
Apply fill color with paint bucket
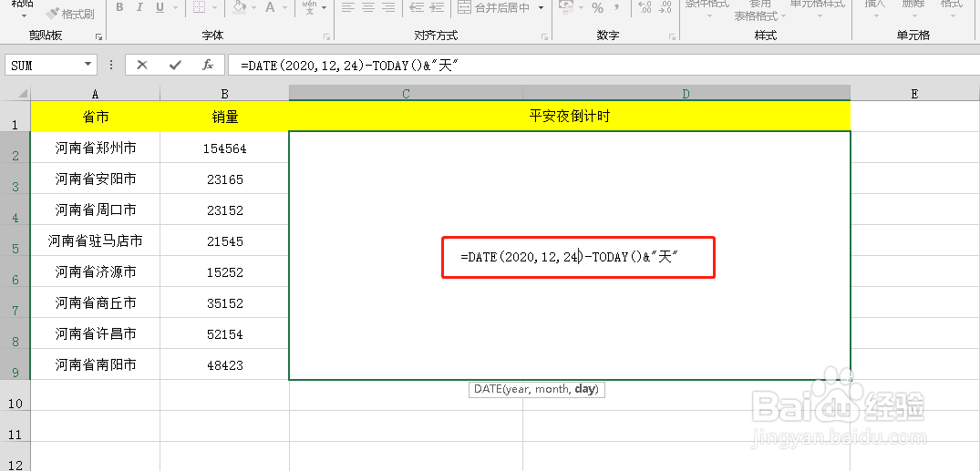[239, 7]
